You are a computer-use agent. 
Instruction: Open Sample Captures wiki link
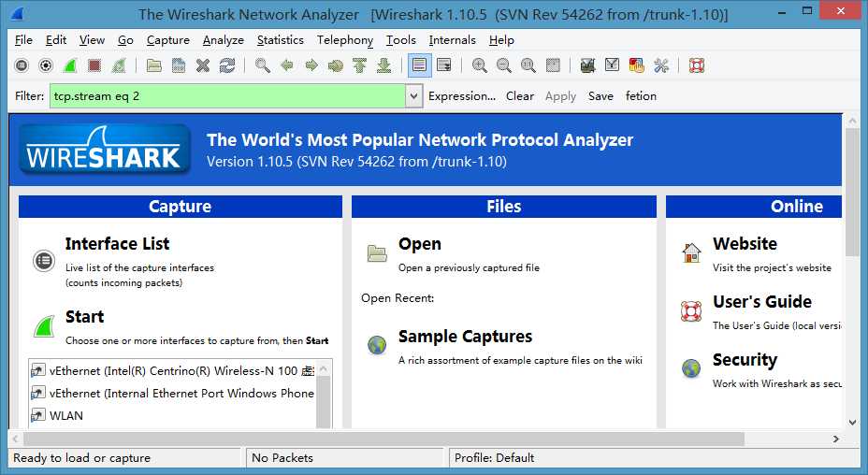[465, 337]
